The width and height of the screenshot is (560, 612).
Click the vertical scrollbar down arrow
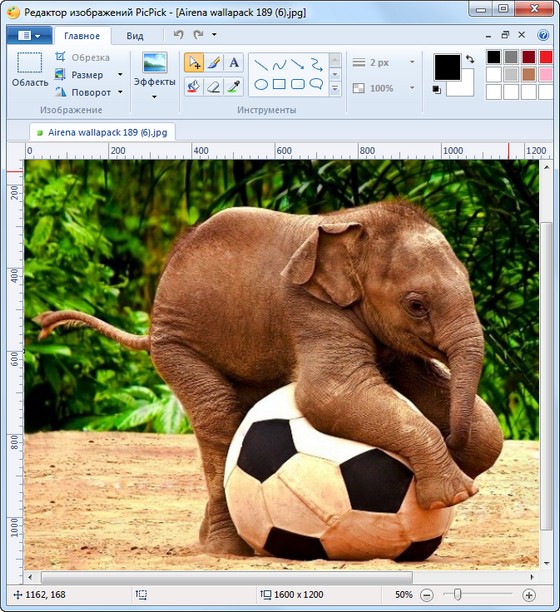pos(546,563)
